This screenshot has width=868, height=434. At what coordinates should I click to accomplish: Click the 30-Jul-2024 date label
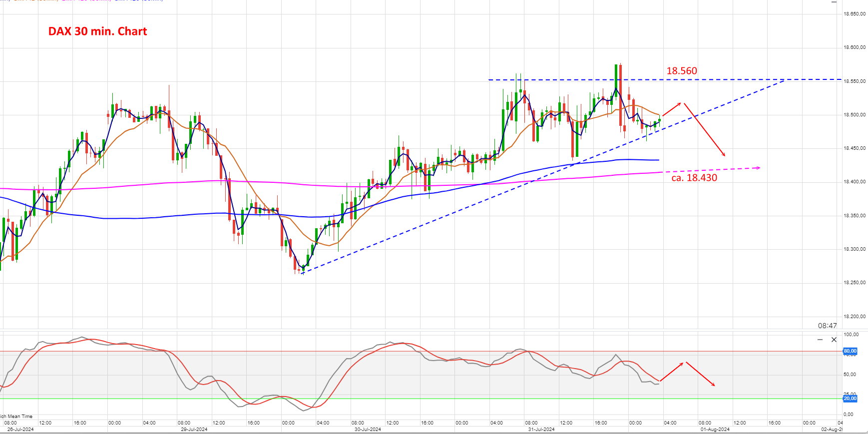[368, 430]
